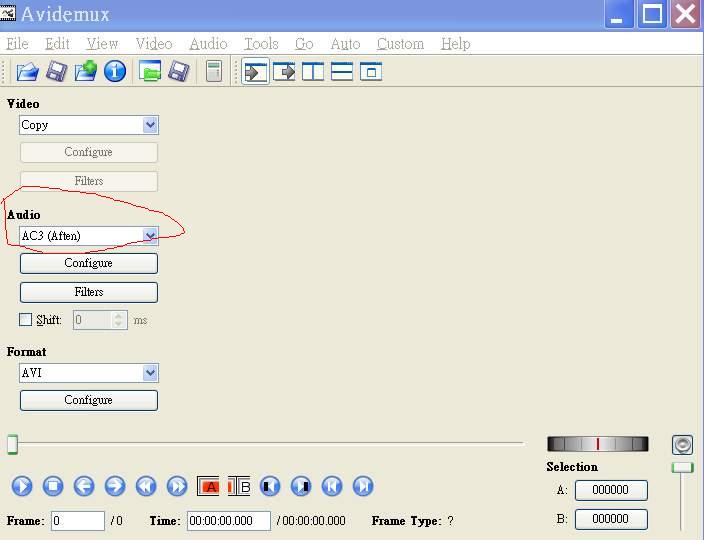Append video using folder with green plus icon
Viewport: 704px width, 540px height.
[x=86, y=71]
